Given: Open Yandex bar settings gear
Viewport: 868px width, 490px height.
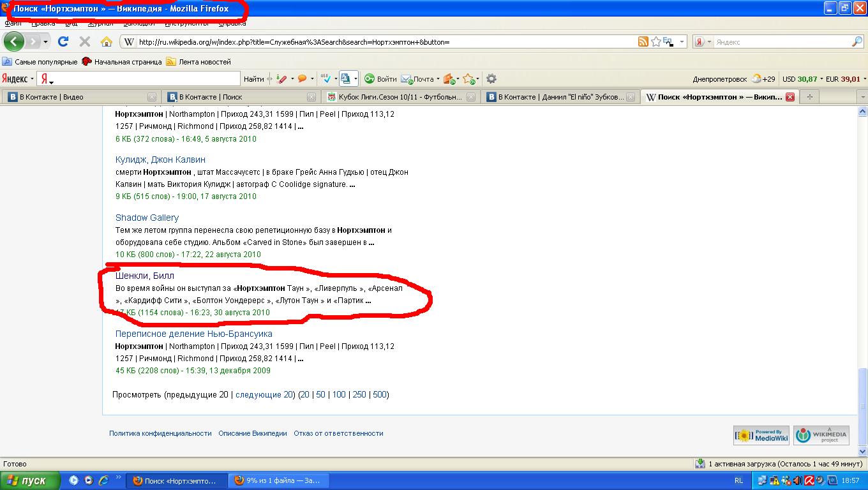Looking at the screenshot, I should 491,79.
